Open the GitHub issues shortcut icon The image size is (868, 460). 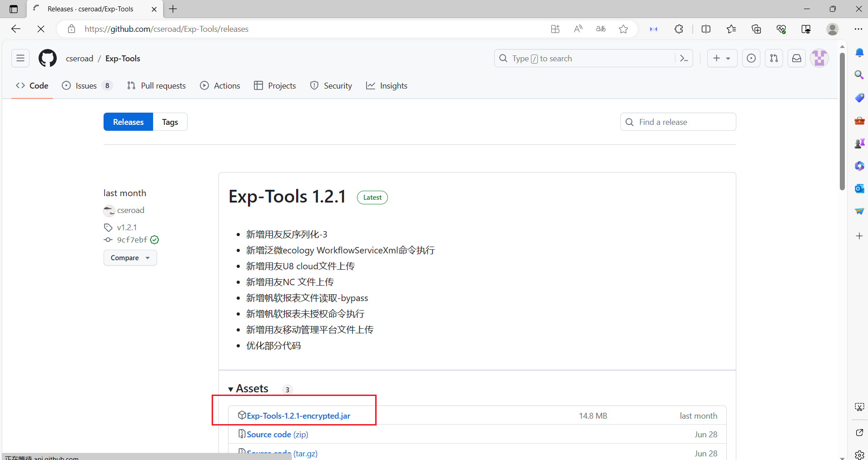[x=751, y=58]
